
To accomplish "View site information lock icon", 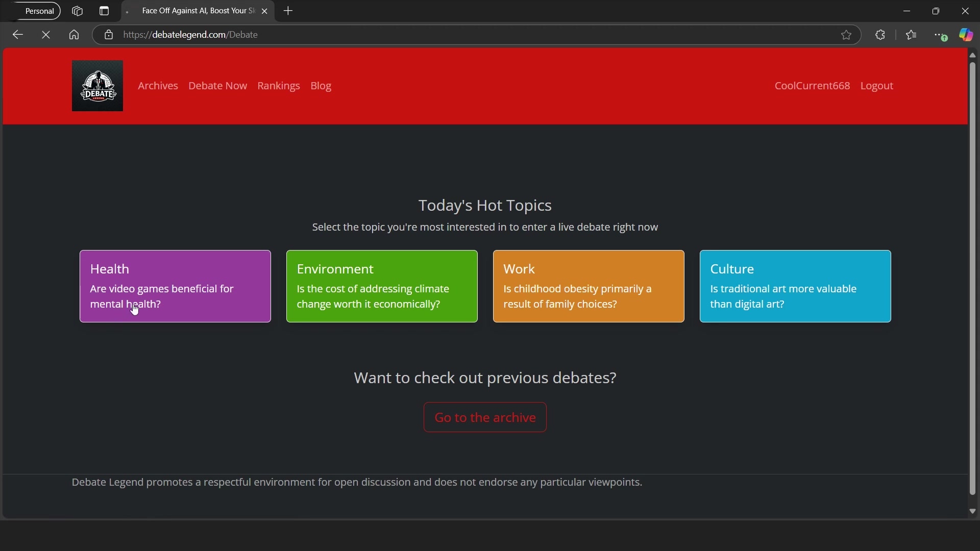I will pos(109,35).
